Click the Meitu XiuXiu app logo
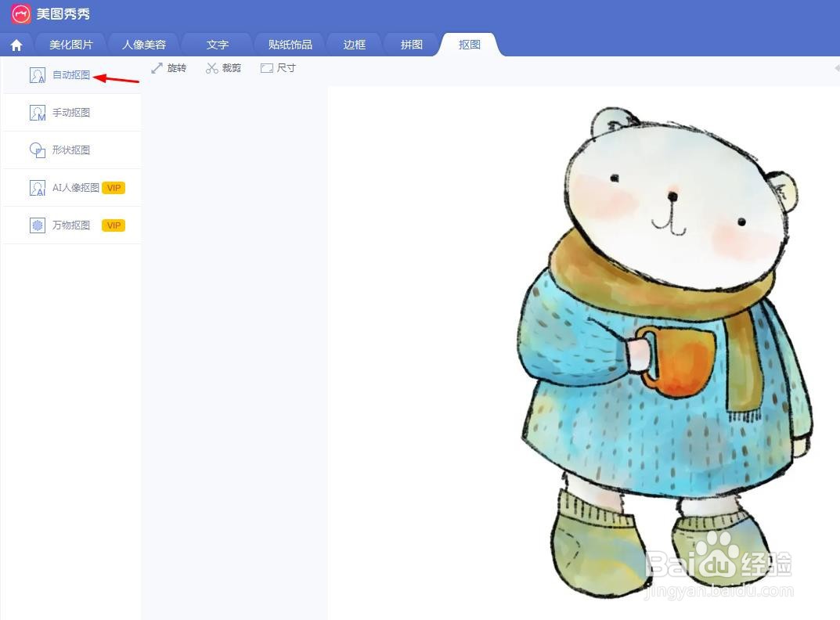Screen dimensions: 840x620 (21, 13)
